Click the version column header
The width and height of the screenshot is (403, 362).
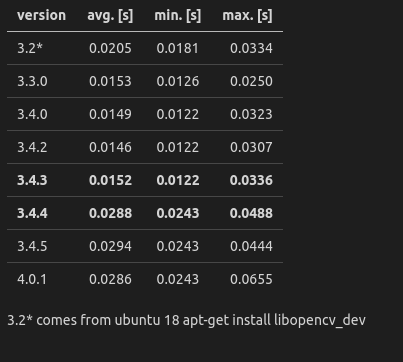(41, 15)
